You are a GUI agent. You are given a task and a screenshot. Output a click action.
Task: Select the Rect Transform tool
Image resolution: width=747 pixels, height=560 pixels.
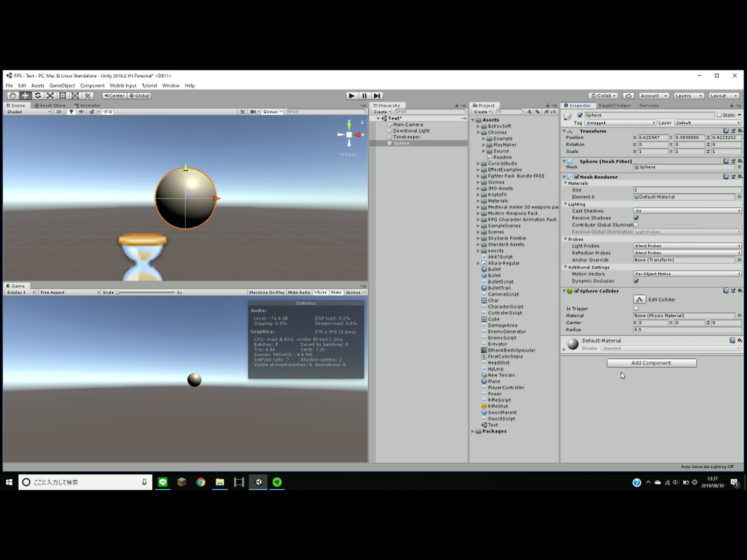pyautogui.click(x=62, y=96)
